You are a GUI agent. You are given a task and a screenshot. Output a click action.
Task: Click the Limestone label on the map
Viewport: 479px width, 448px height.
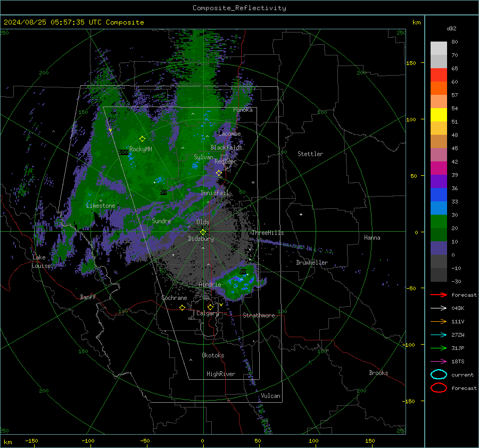click(101, 206)
